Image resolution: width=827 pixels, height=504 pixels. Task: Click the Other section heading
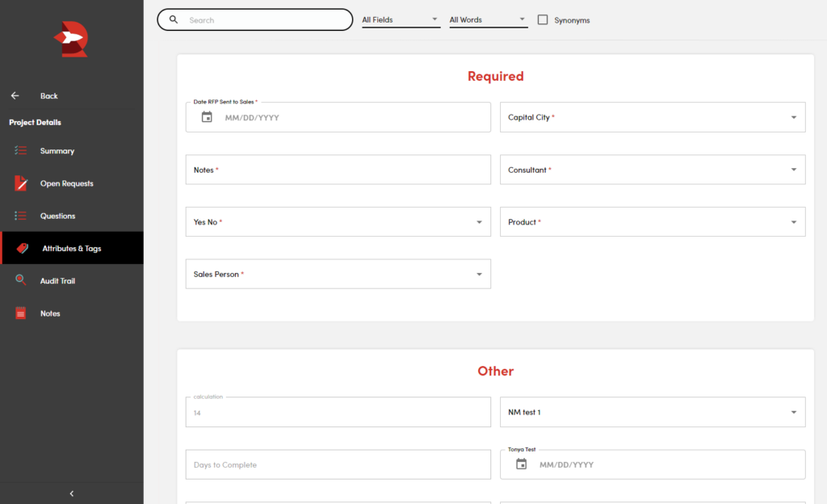pyautogui.click(x=496, y=372)
